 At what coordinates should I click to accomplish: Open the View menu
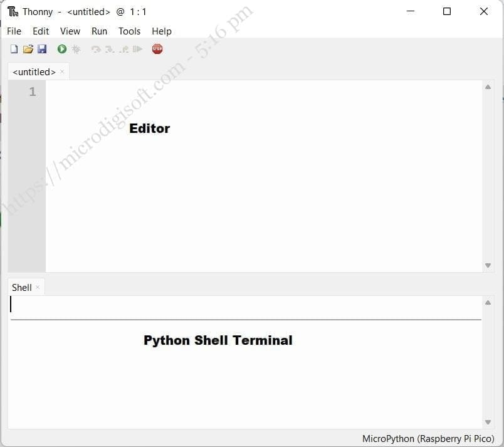(70, 31)
